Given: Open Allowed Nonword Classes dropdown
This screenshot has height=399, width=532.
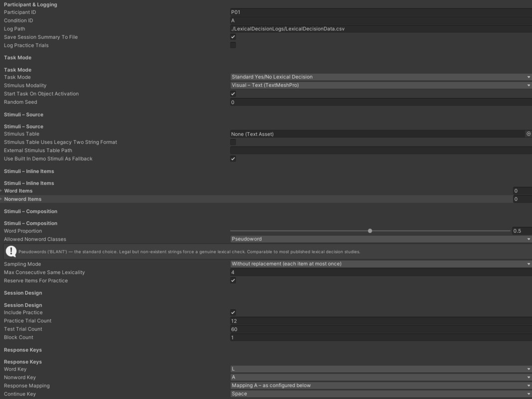Looking at the screenshot, I should (381, 239).
